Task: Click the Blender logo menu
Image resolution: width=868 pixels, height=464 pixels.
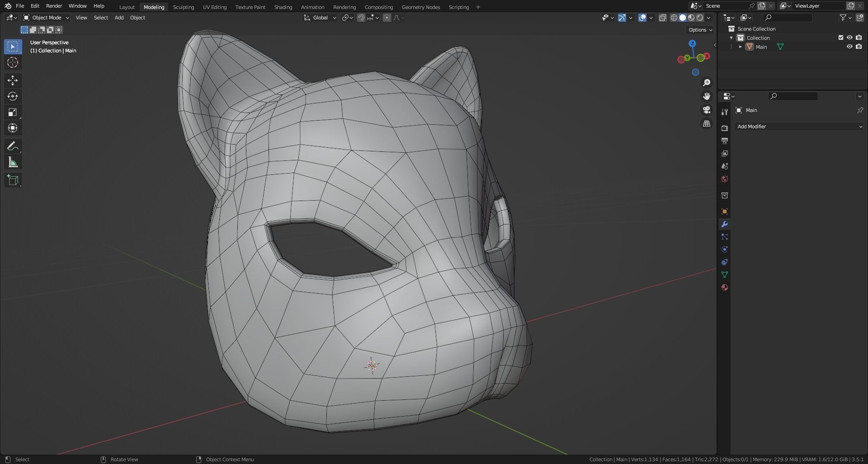Action: click(8, 6)
